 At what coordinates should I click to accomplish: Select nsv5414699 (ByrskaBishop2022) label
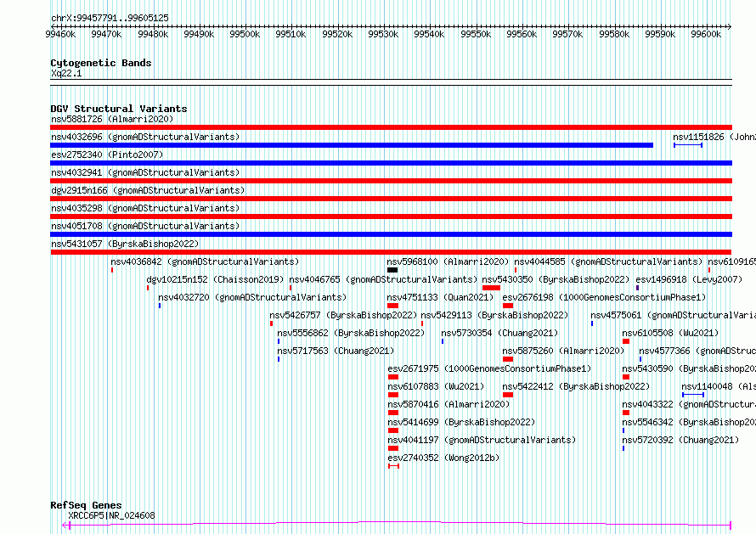pos(461,422)
